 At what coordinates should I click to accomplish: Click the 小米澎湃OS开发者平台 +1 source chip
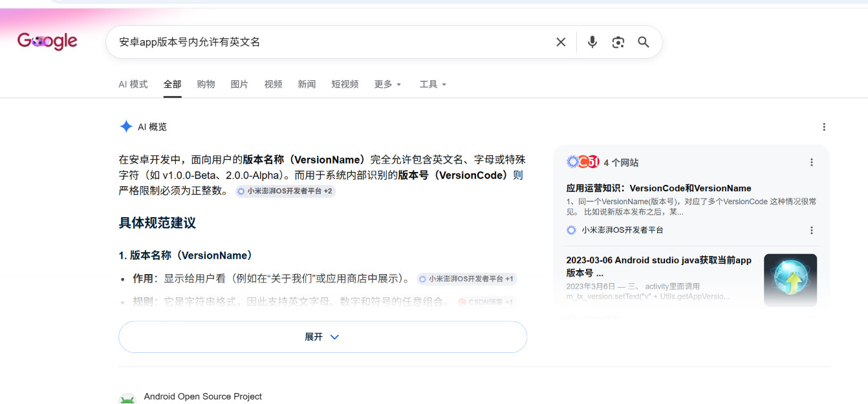(x=467, y=279)
